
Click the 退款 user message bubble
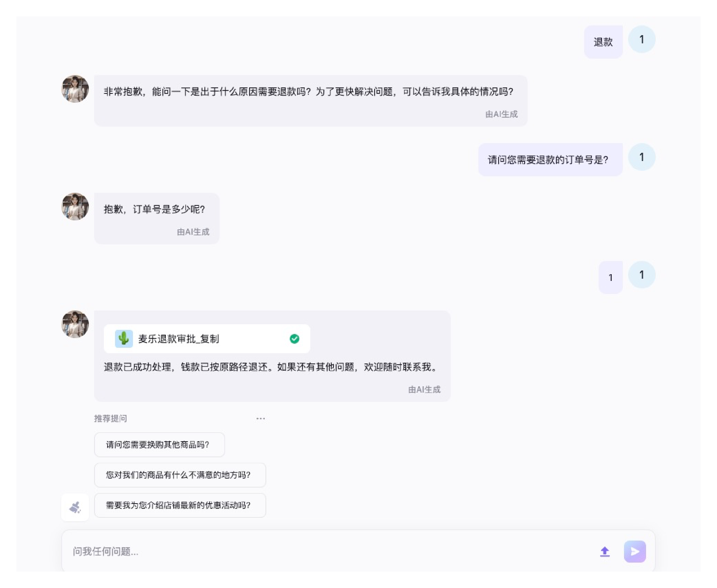603,42
